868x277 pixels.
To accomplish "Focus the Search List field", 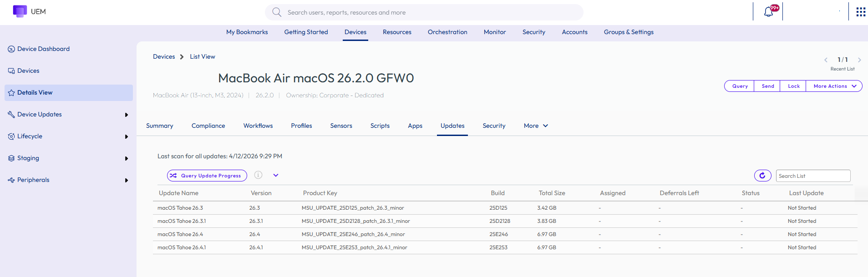I will point(813,176).
